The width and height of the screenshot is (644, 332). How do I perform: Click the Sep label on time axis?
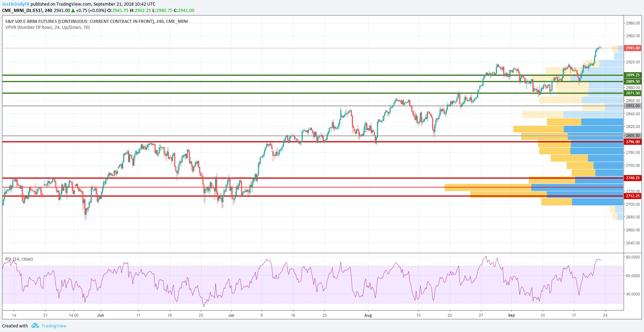[511, 315]
